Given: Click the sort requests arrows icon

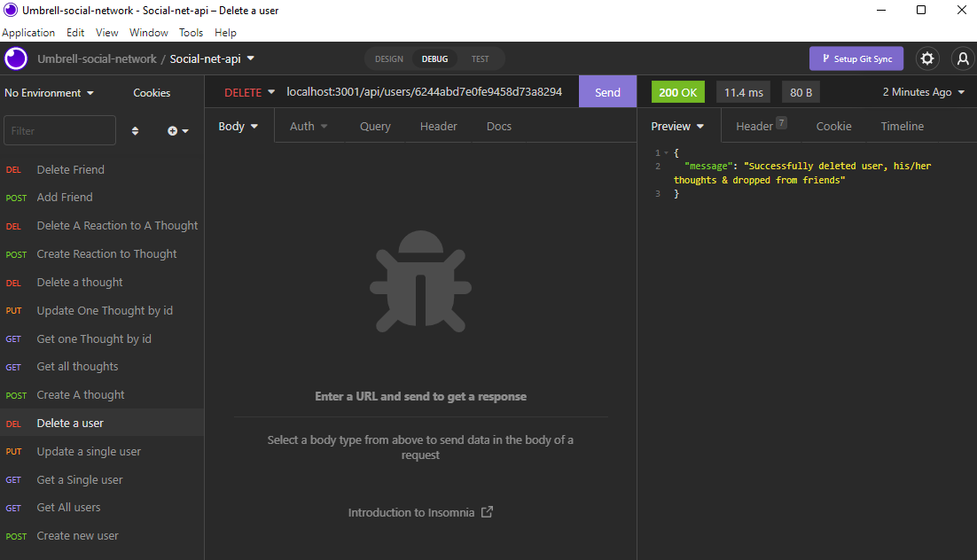Looking at the screenshot, I should click(x=135, y=129).
